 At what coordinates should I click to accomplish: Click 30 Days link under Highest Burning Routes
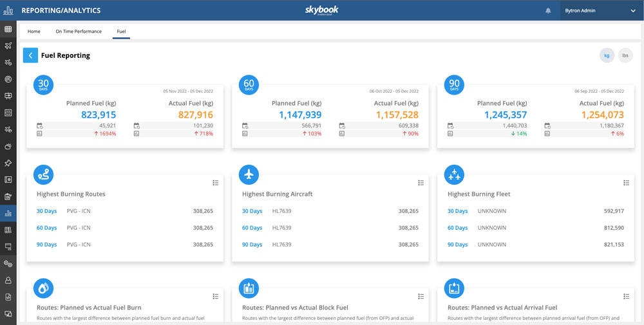tap(46, 211)
